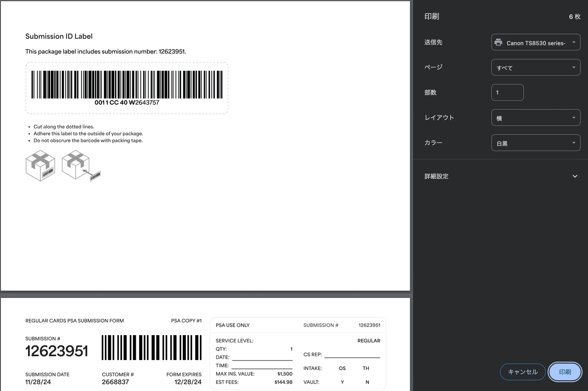Click the box with attached barcode illustration

[x=40, y=165]
